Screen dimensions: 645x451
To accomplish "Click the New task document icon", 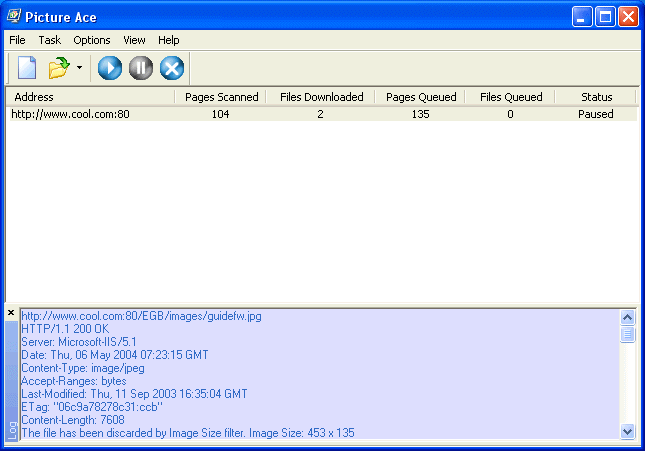I will coord(27,67).
